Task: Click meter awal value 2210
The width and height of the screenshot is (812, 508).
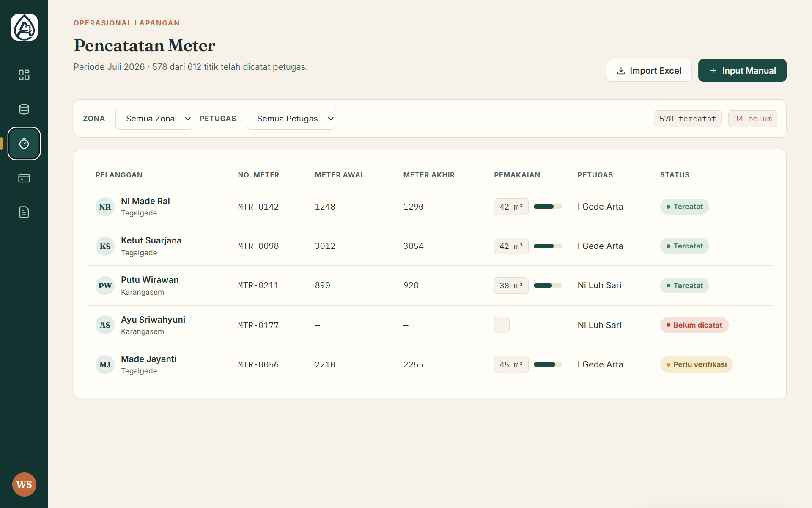Action: [x=325, y=364]
